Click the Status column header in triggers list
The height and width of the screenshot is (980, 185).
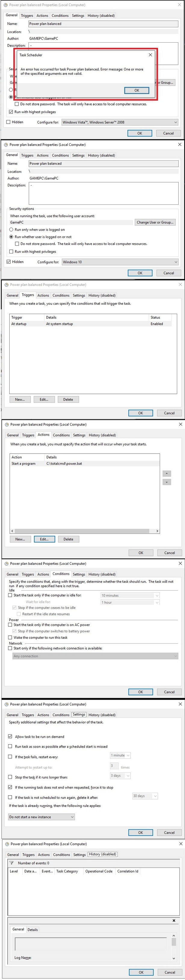(x=160, y=317)
